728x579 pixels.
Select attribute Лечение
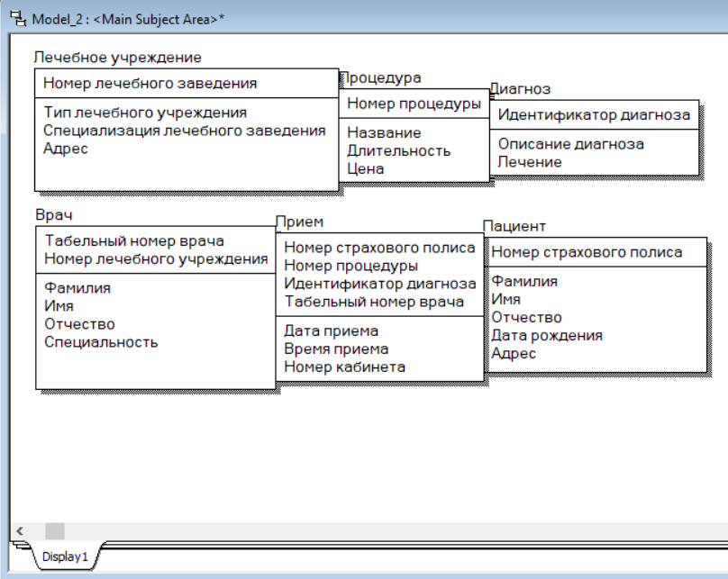point(530,162)
